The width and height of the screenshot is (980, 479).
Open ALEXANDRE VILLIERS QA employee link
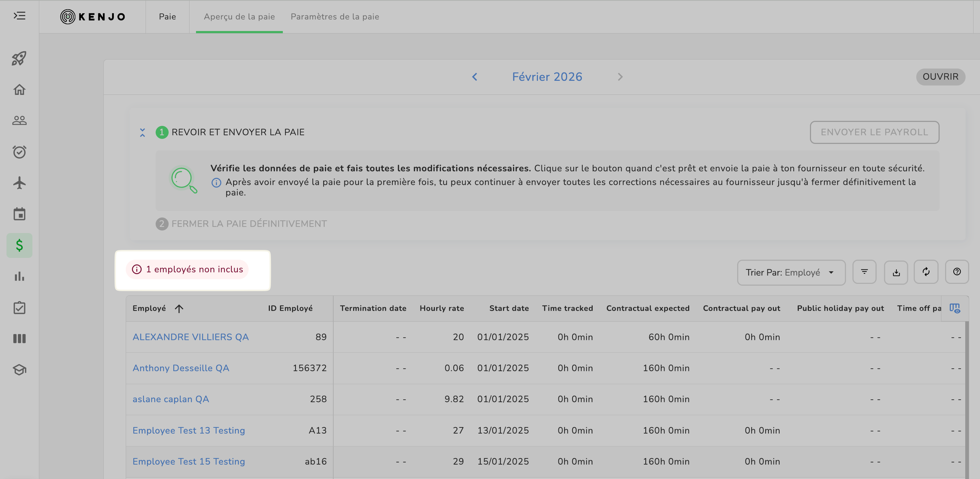pos(190,337)
